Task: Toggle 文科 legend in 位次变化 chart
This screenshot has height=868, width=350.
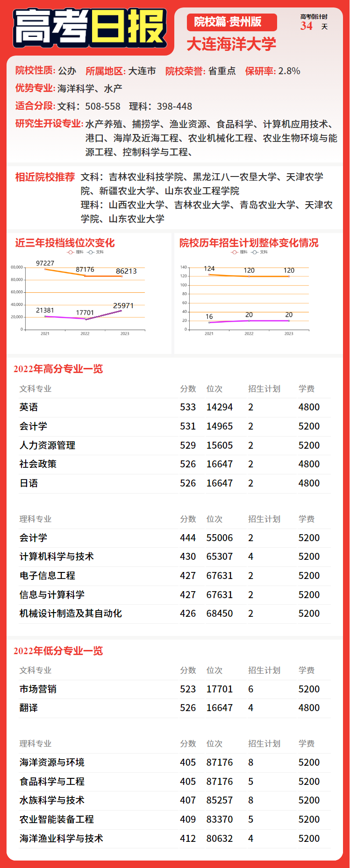Action: (x=96, y=252)
